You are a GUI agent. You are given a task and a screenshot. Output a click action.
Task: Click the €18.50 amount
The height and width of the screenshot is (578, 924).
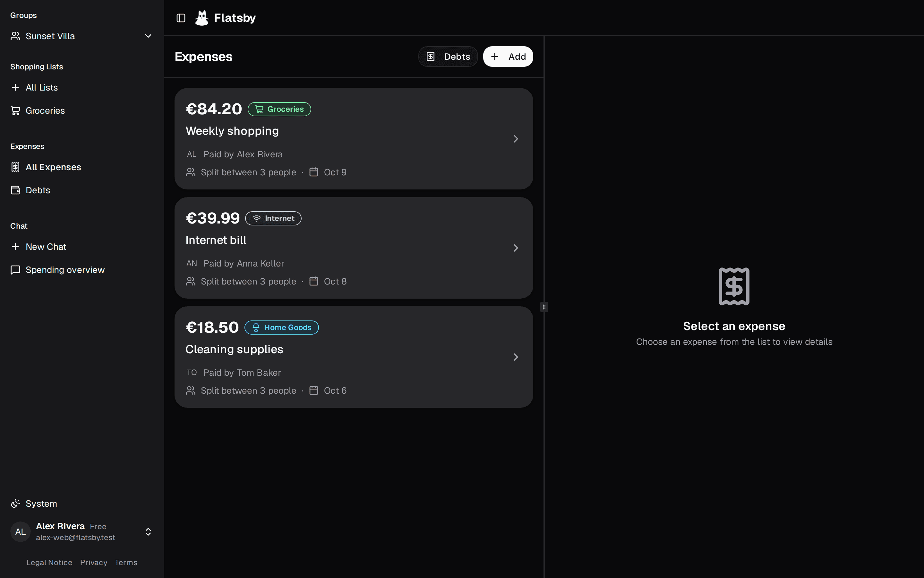(212, 327)
